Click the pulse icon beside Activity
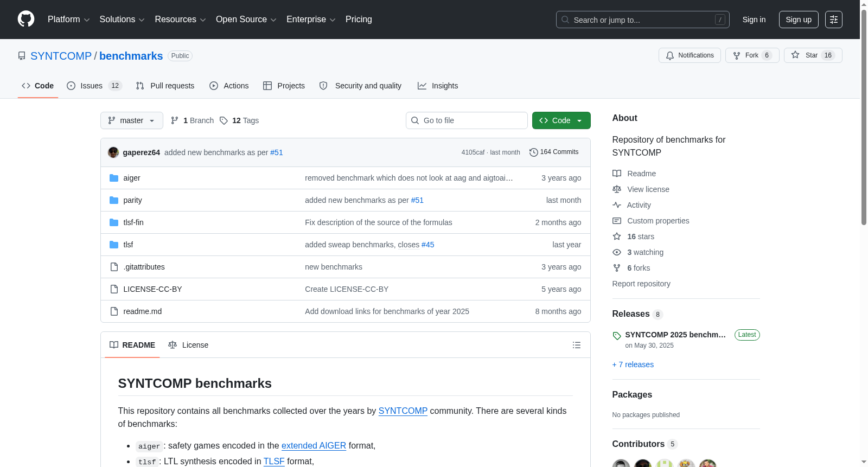This screenshot has width=868, height=467. 617,205
